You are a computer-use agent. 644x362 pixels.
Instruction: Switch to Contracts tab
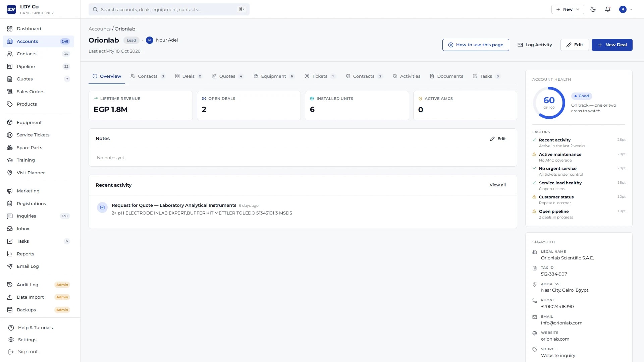pyautogui.click(x=364, y=76)
